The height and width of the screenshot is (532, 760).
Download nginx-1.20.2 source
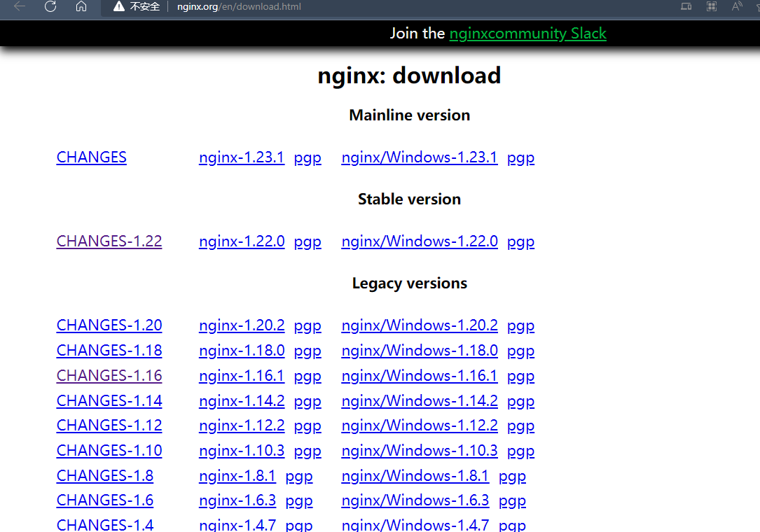coord(242,325)
